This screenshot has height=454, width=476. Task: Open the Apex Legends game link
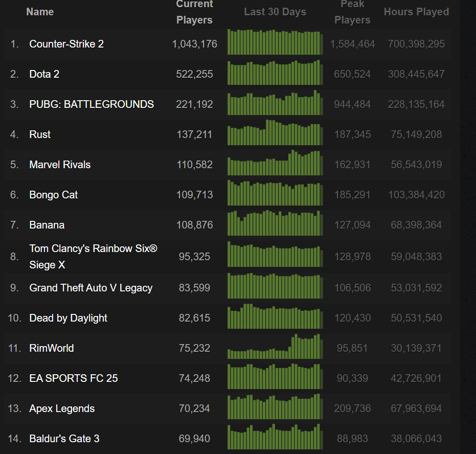[62, 408]
